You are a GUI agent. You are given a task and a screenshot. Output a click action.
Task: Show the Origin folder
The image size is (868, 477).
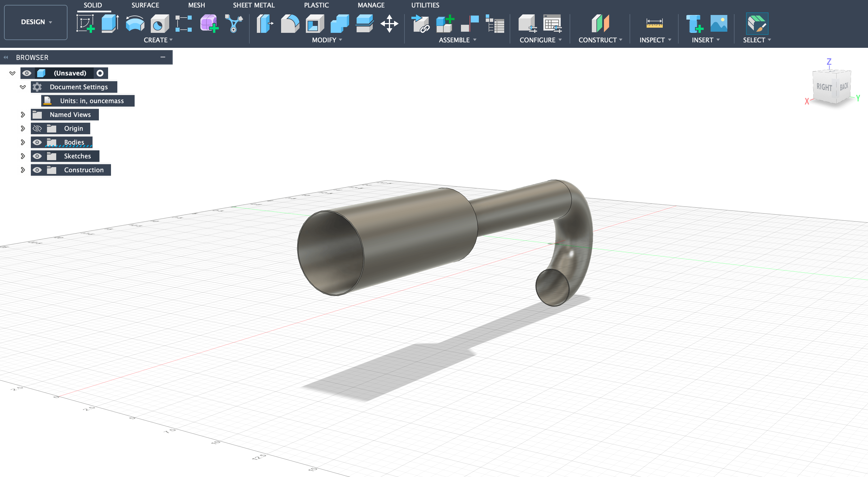click(37, 128)
